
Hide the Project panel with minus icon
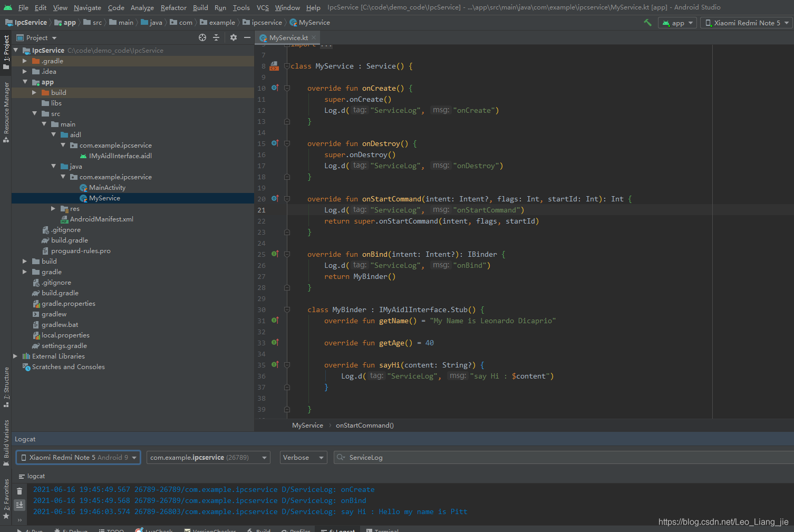point(247,37)
